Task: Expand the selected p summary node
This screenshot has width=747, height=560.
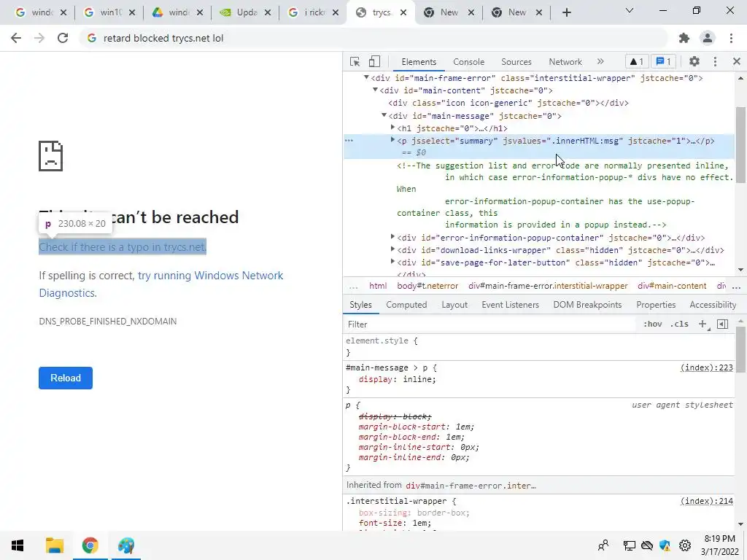Action: 392,139
